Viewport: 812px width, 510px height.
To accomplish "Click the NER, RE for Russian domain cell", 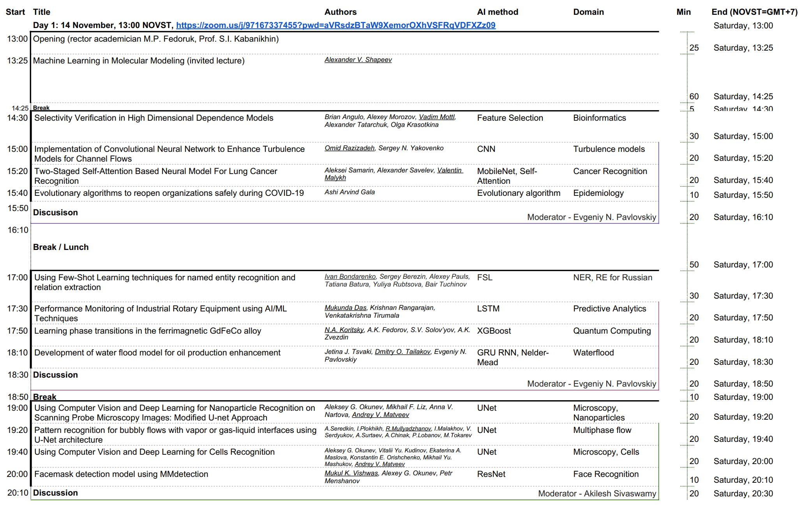I will (x=613, y=278).
